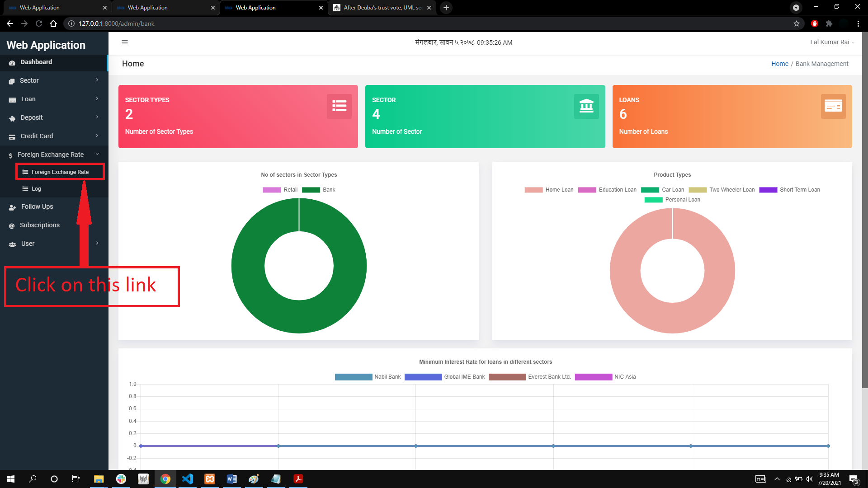Click the bank building icon on Sector card
The image size is (868, 488).
tap(586, 106)
